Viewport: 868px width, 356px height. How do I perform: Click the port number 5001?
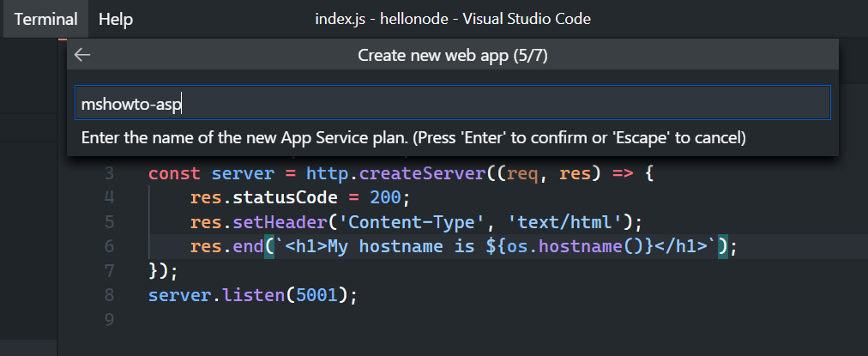(x=316, y=295)
